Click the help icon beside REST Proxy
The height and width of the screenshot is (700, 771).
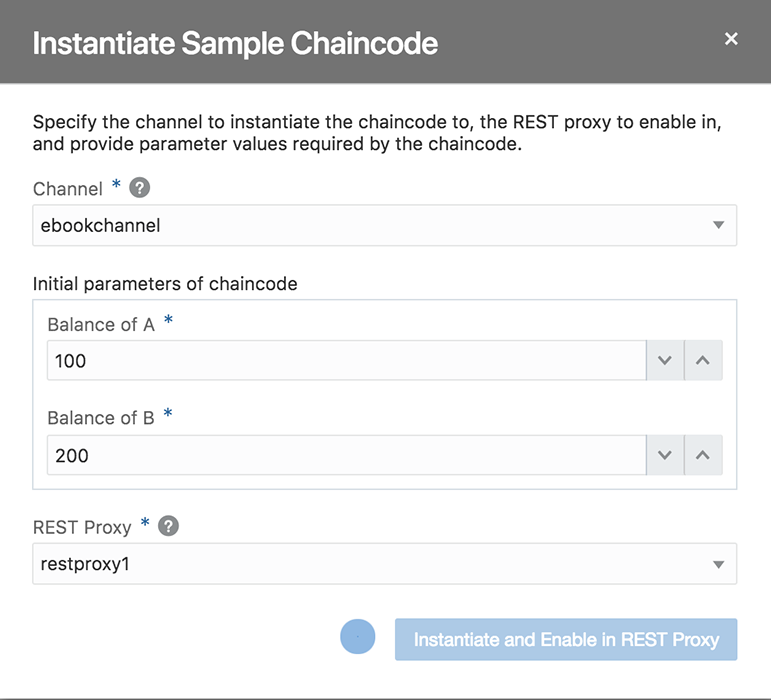click(169, 526)
